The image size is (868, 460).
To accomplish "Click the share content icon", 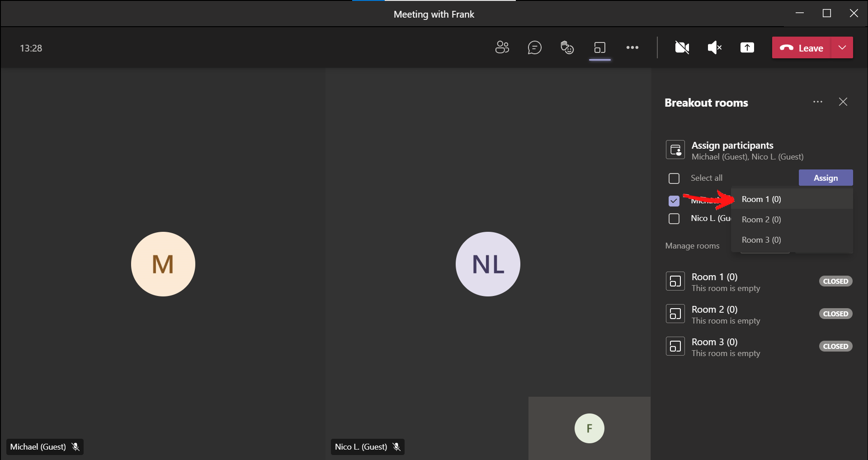I will (x=747, y=47).
